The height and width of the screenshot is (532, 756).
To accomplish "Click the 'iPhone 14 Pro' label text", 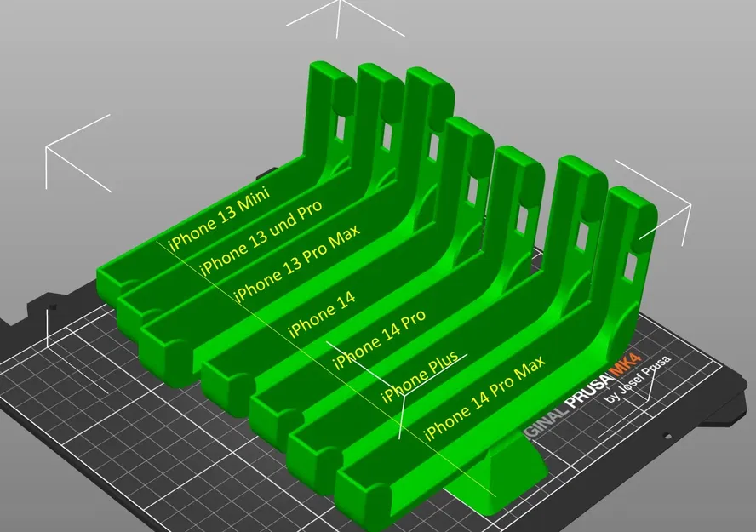I will point(379,340).
